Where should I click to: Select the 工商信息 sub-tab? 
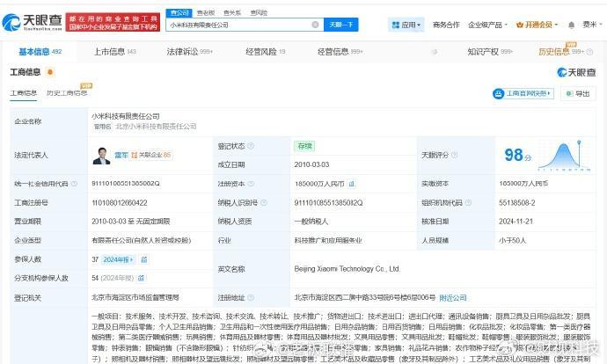pos(23,93)
